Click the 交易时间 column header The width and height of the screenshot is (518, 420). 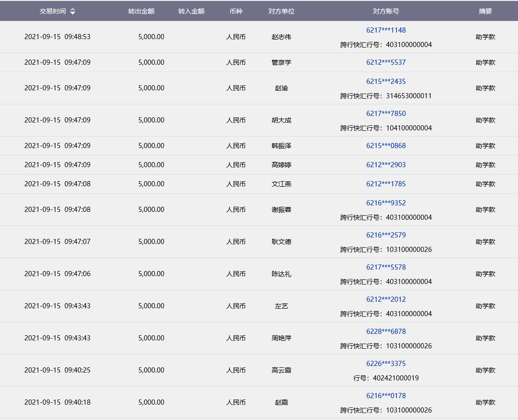coord(53,11)
